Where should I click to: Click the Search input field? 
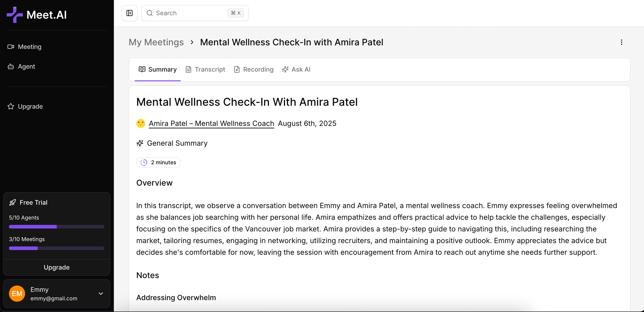pyautogui.click(x=190, y=13)
